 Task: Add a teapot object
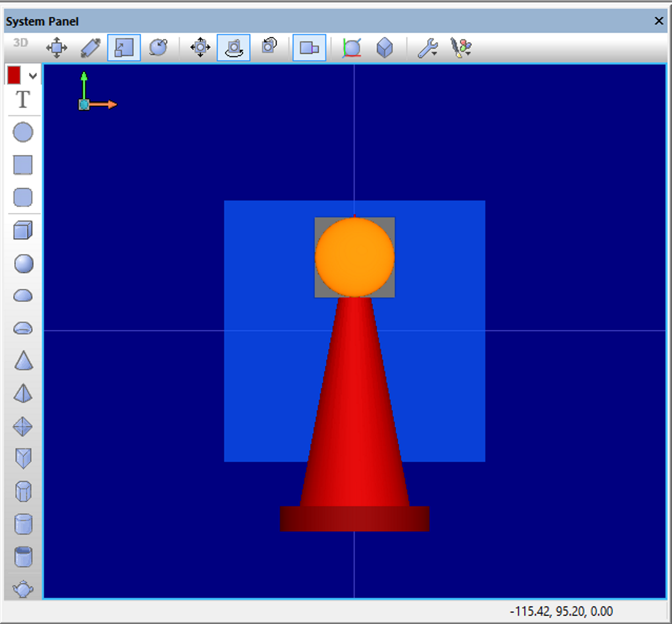click(23, 589)
